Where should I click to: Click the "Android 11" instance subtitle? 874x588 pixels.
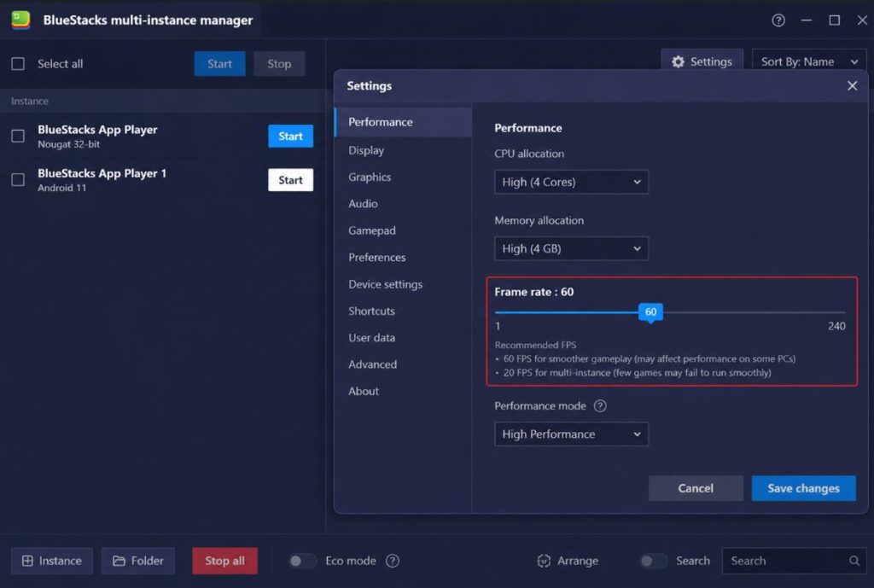pyautogui.click(x=61, y=188)
